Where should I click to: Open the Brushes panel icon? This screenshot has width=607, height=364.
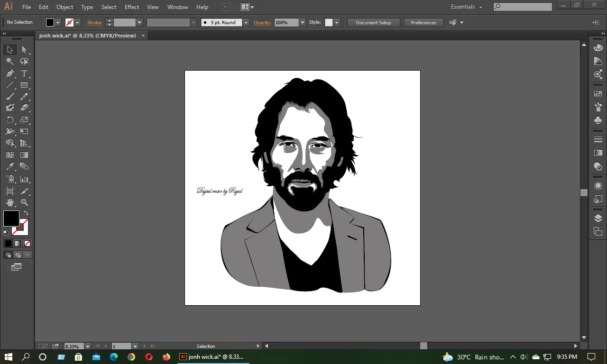point(598,107)
